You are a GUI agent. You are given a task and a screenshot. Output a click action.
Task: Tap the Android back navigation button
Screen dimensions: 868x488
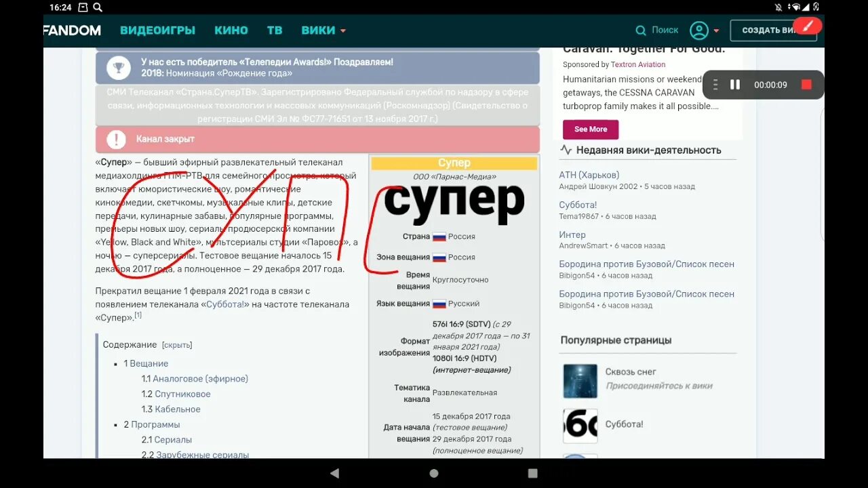(334, 473)
